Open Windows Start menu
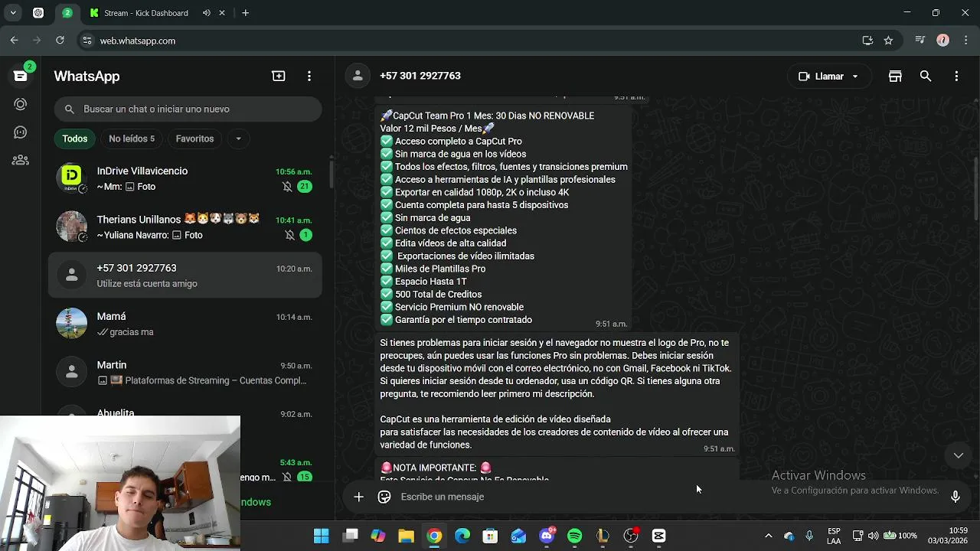 (322, 536)
